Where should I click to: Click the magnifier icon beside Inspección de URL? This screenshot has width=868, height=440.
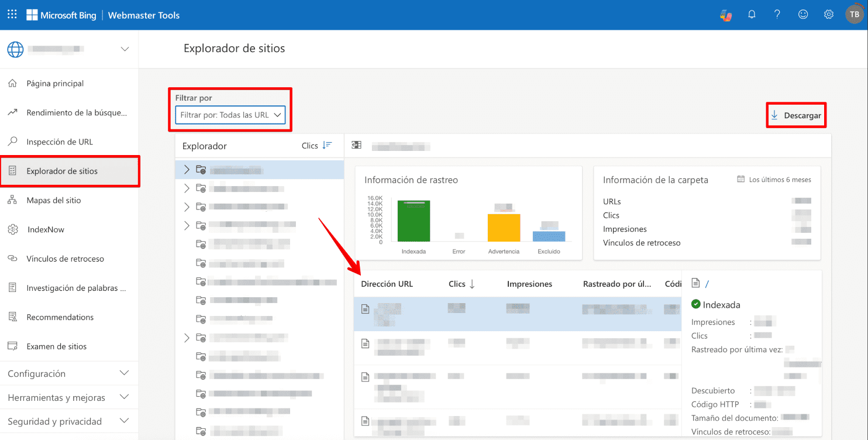point(12,142)
